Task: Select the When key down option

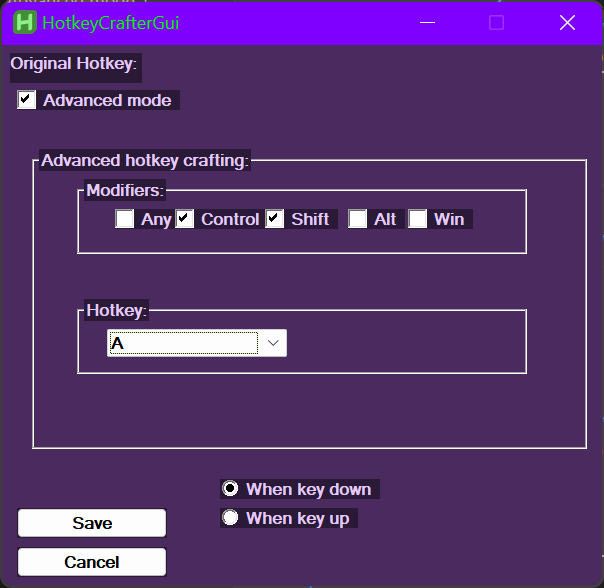Action: [x=231, y=489]
